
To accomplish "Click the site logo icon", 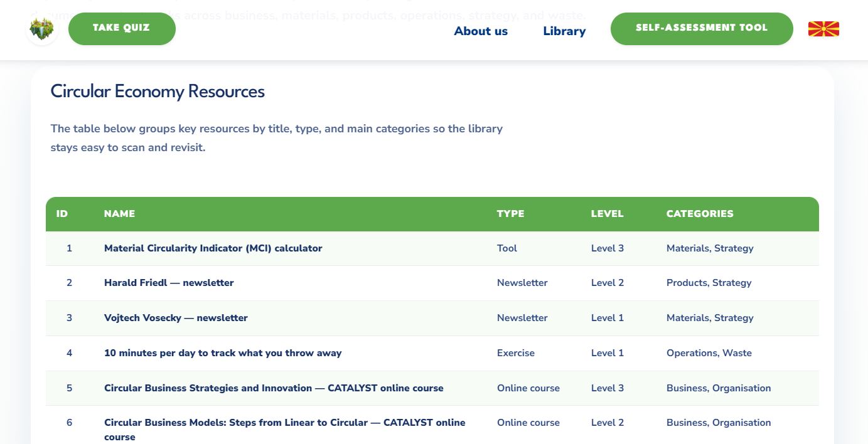I will [x=41, y=29].
